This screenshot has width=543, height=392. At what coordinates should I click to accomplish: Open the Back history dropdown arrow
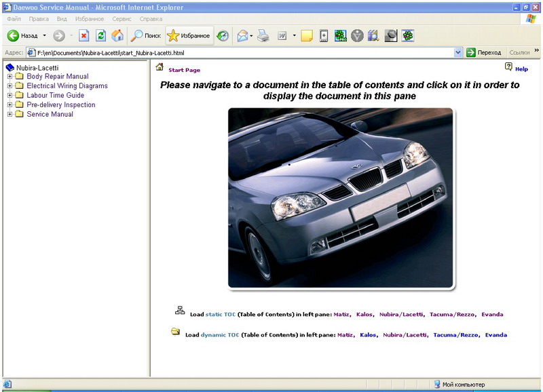click(x=44, y=36)
